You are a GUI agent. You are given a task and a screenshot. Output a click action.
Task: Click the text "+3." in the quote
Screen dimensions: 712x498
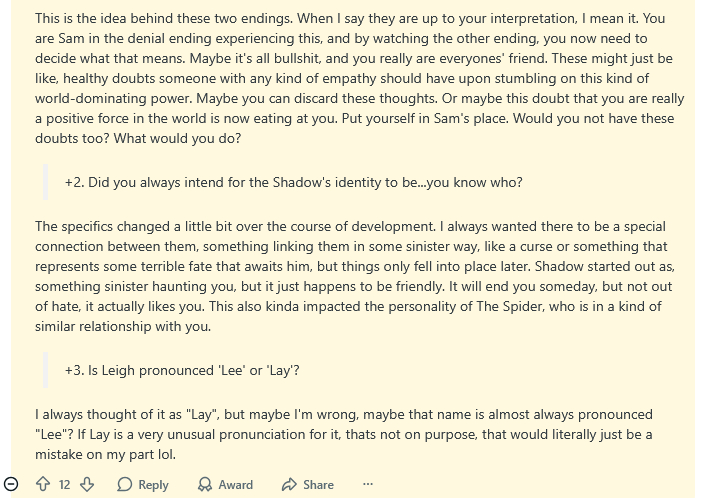pyautogui.click(x=75, y=370)
